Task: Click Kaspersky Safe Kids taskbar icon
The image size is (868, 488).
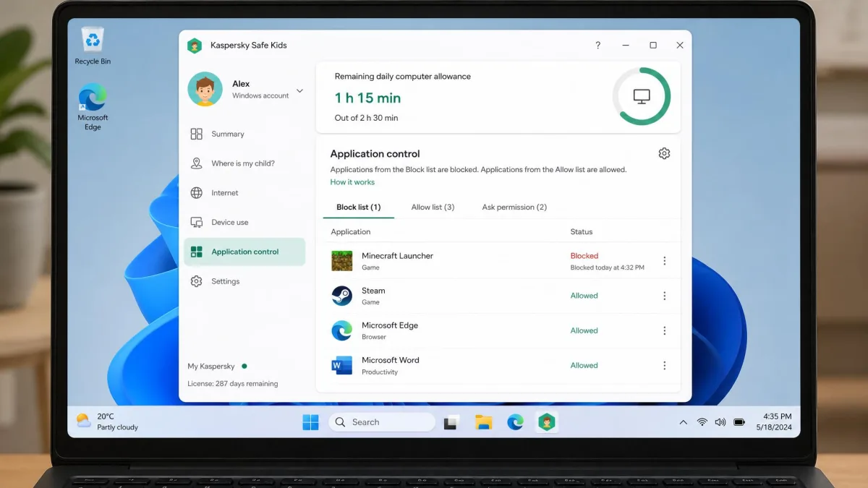Action: [547, 422]
